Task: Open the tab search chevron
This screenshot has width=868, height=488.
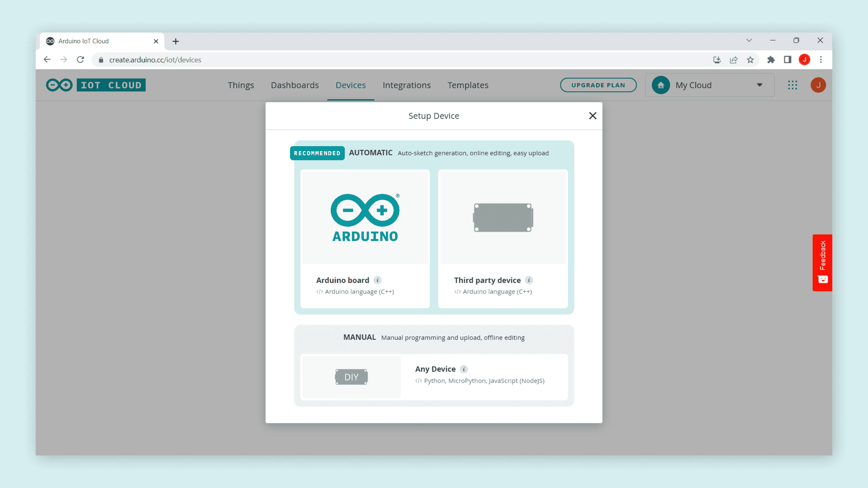Action: pyautogui.click(x=749, y=40)
